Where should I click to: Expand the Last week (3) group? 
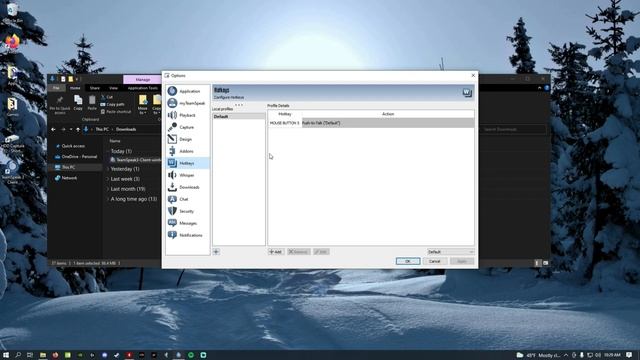pyautogui.click(x=108, y=179)
